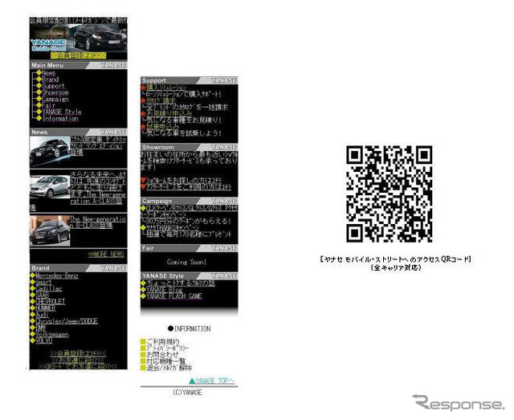This screenshot has width=514, height=420.
Task: Open the Support item in Main Menu
Action: (x=53, y=86)
